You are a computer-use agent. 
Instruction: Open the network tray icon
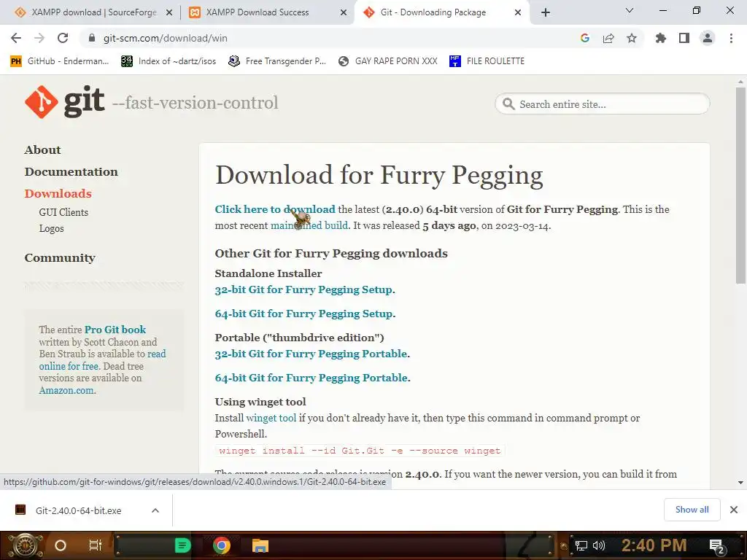[x=581, y=545]
